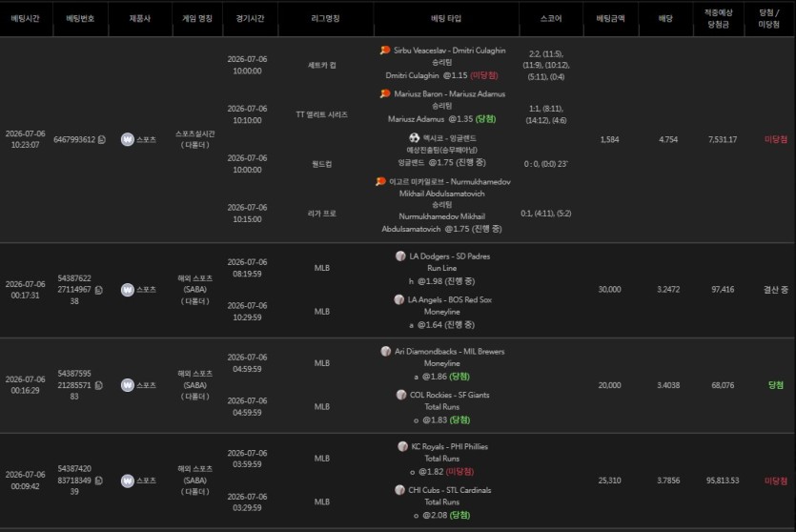Open the Ari Diamondbacks - MIL Brewers match
The width and height of the screenshot is (796, 532).
pyautogui.click(x=450, y=351)
